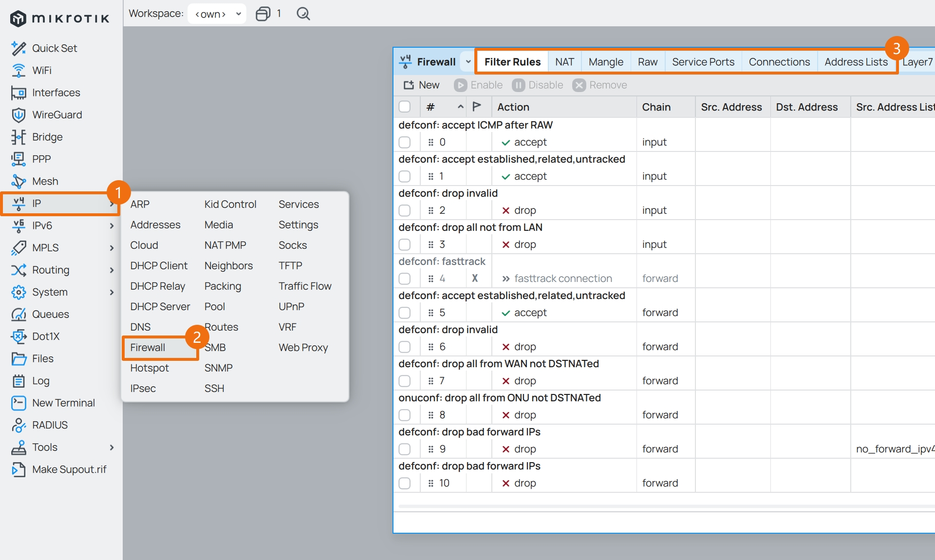
Task: Open the RADIUS sidebar icon
Action: tap(19, 425)
